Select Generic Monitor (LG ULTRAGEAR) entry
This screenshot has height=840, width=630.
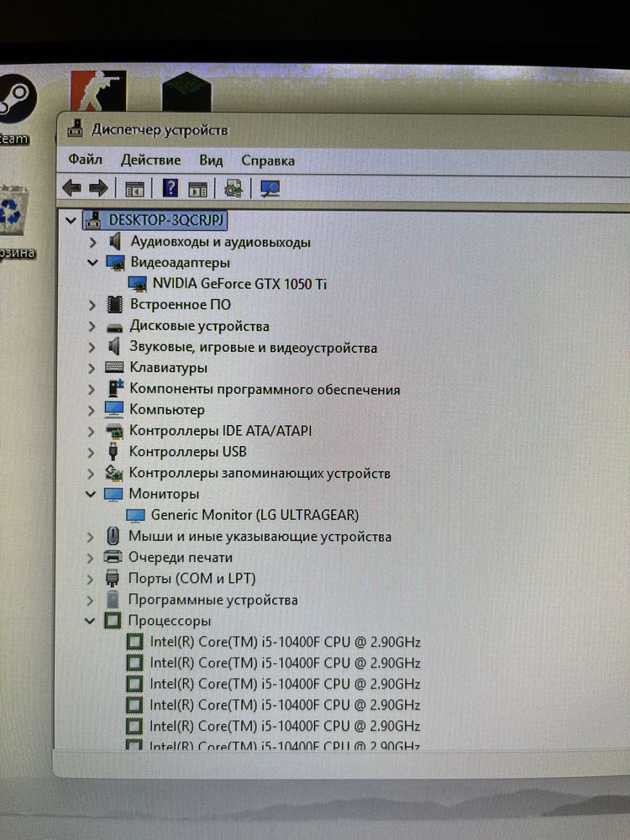255,515
